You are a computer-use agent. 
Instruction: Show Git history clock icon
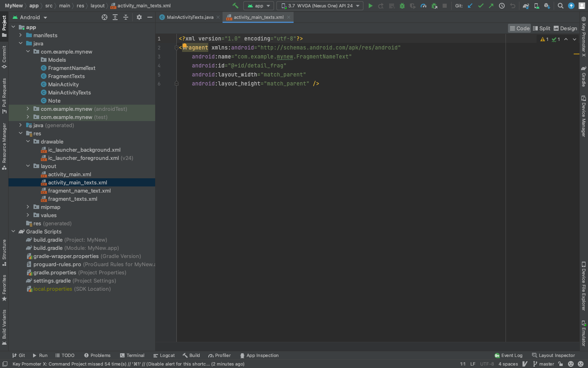pyautogui.click(x=502, y=6)
